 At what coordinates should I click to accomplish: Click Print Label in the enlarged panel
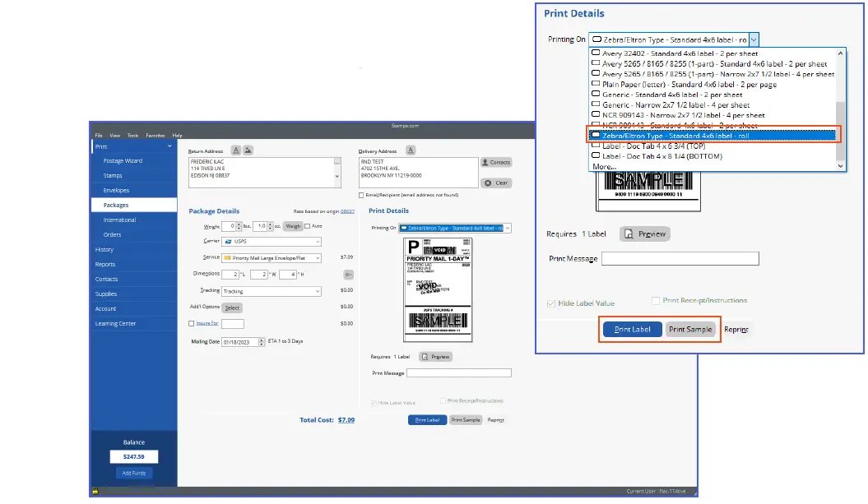[632, 329]
